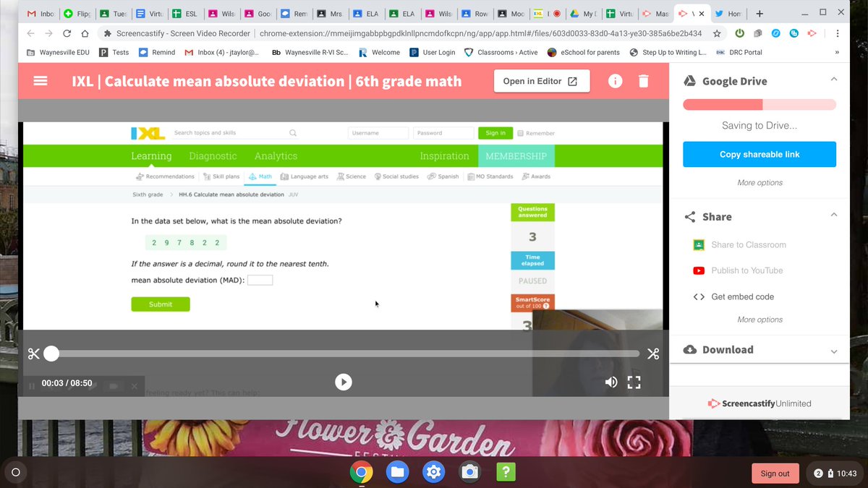Open the Screencastify hamburger menu
Viewport: 868px width, 488px height.
point(41,81)
